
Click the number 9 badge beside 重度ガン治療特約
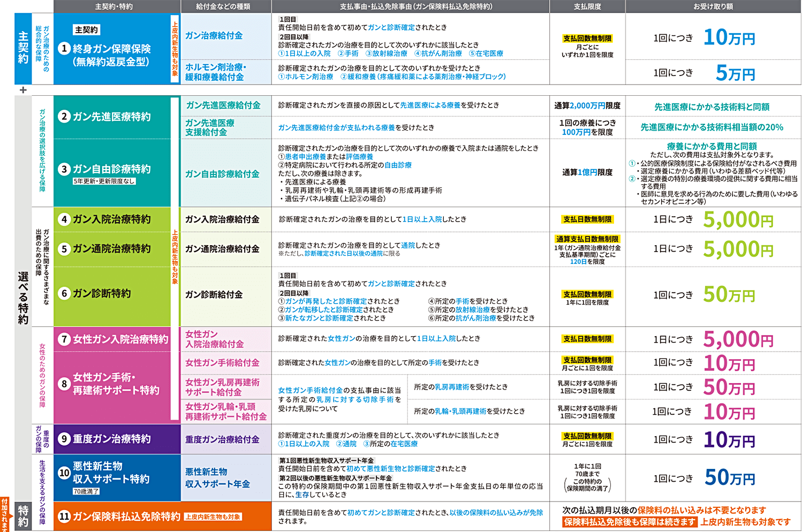coord(64,439)
